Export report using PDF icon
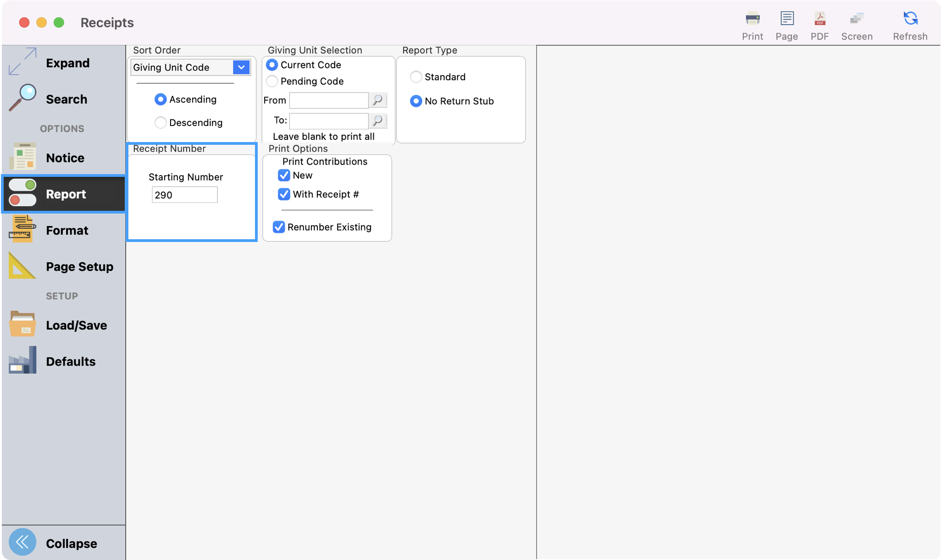Screen dimensions: 941x560 pyautogui.click(x=819, y=19)
